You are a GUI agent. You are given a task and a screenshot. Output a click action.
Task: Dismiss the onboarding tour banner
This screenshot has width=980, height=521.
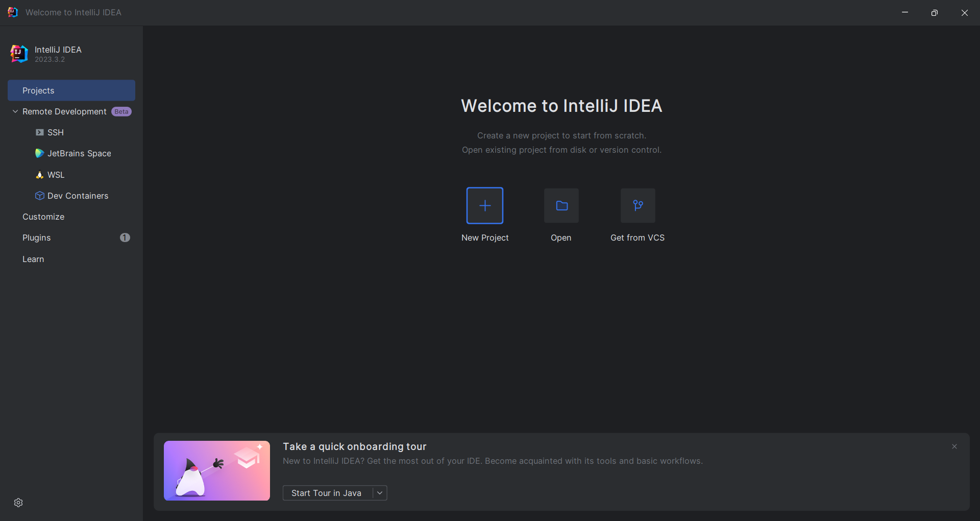(x=954, y=446)
